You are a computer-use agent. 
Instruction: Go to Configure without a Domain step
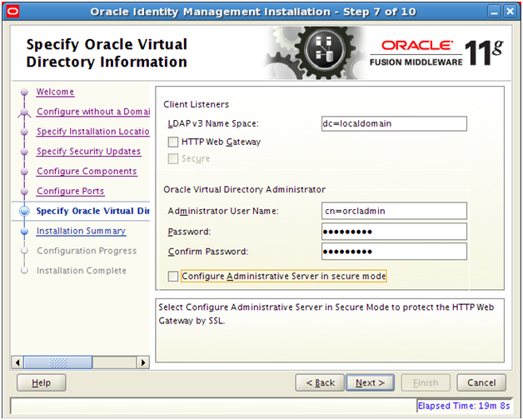(93, 112)
